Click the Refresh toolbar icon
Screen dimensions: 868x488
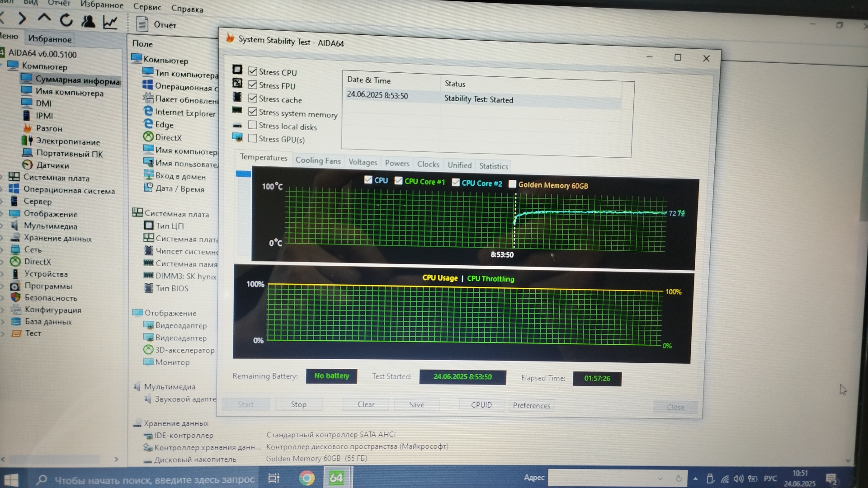(66, 20)
